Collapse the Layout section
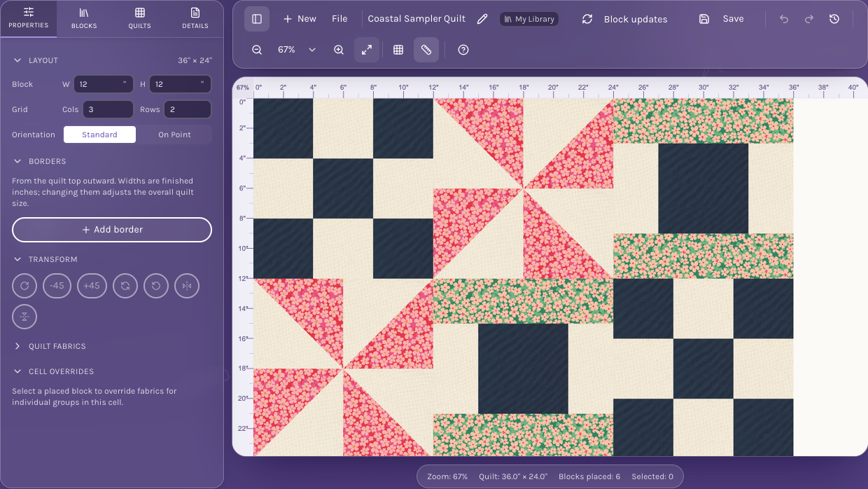 tap(17, 60)
